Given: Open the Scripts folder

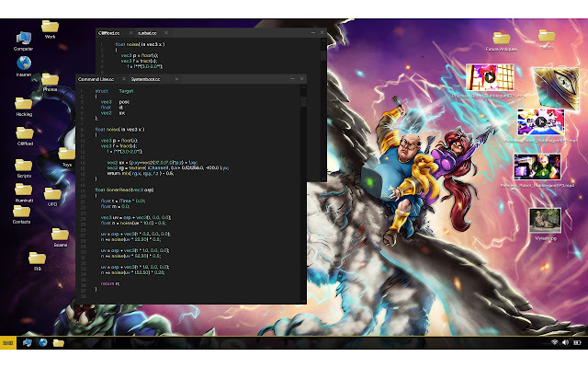Looking at the screenshot, I should 24,166.
